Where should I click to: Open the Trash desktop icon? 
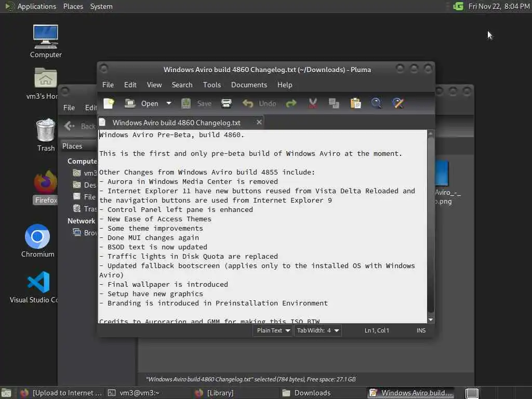tap(46, 135)
